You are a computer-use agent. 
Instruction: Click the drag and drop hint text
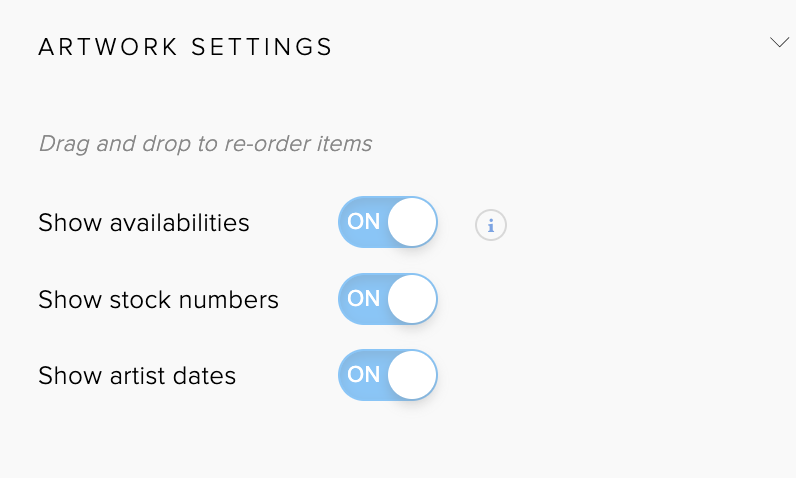(205, 143)
